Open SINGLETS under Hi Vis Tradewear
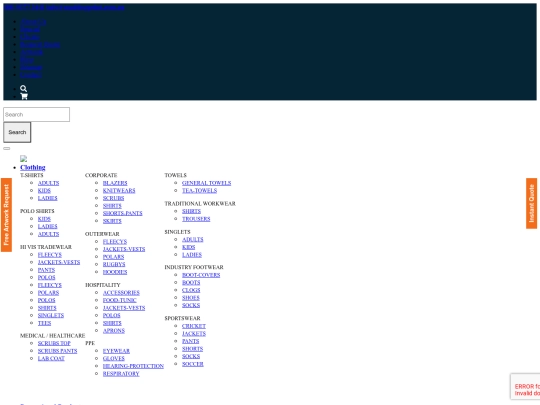The height and width of the screenshot is (405, 540). (51, 315)
